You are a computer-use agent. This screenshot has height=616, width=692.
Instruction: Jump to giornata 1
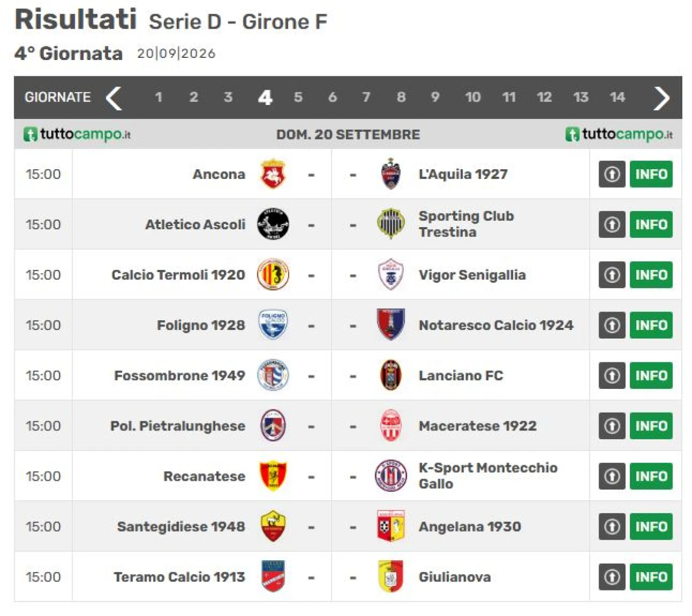[x=158, y=97]
